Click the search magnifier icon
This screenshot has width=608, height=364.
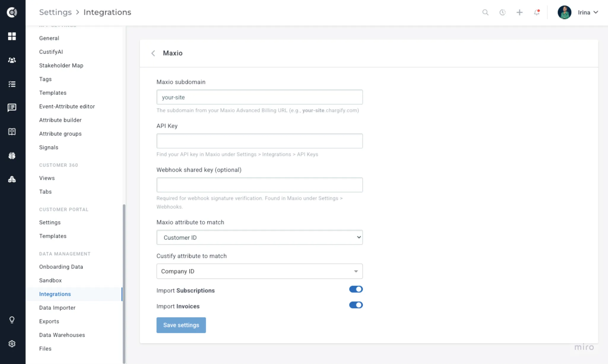[485, 12]
